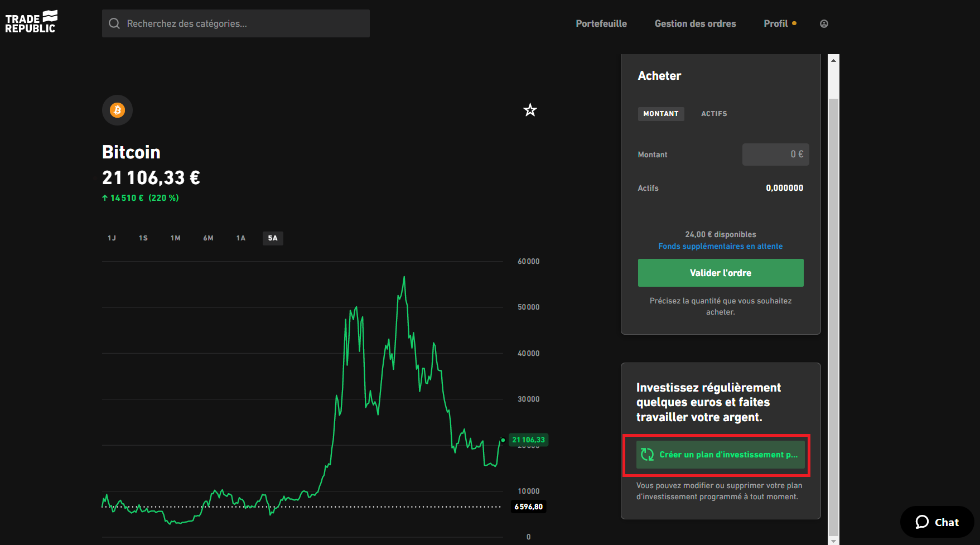The width and height of the screenshot is (980, 545).
Task: Click the scrollbar up arrow
Action: 833,60
